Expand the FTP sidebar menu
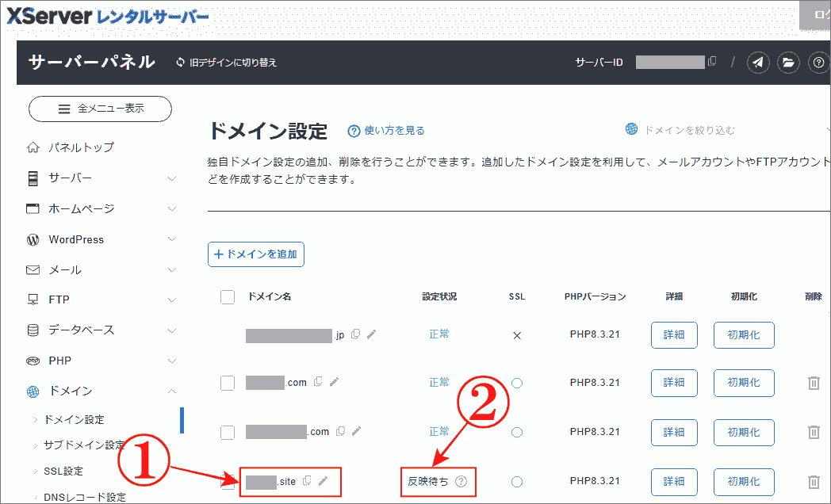 click(x=58, y=300)
